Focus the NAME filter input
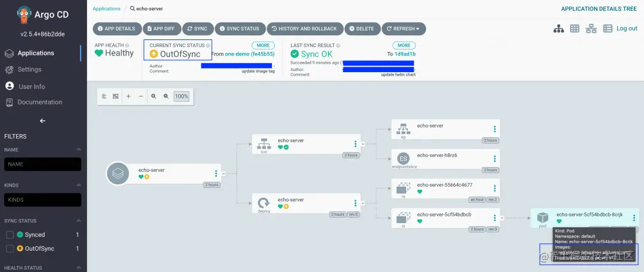Screen dimensions: 644x272 43,164
